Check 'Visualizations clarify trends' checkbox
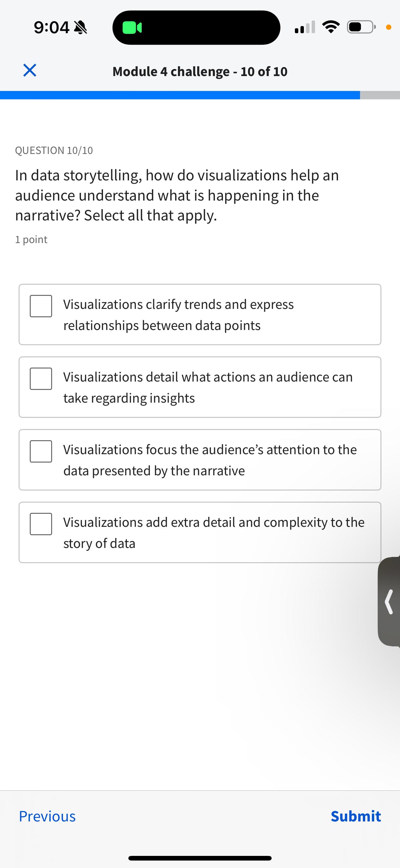 point(41,306)
